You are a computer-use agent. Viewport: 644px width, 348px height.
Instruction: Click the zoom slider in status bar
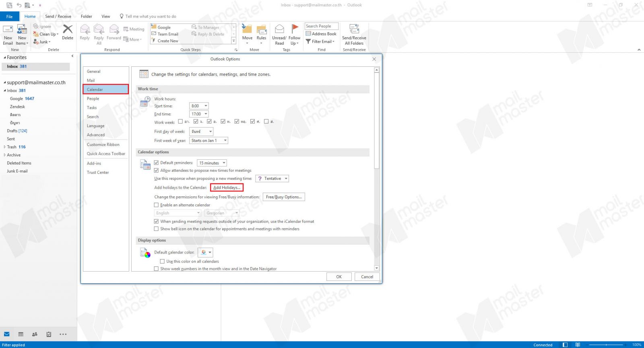click(x=606, y=345)
